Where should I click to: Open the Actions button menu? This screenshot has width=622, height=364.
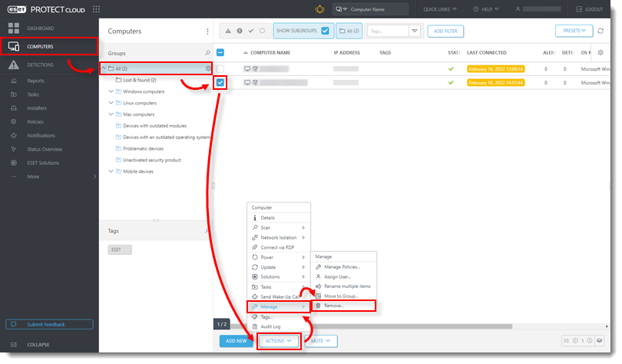point(279,341)
